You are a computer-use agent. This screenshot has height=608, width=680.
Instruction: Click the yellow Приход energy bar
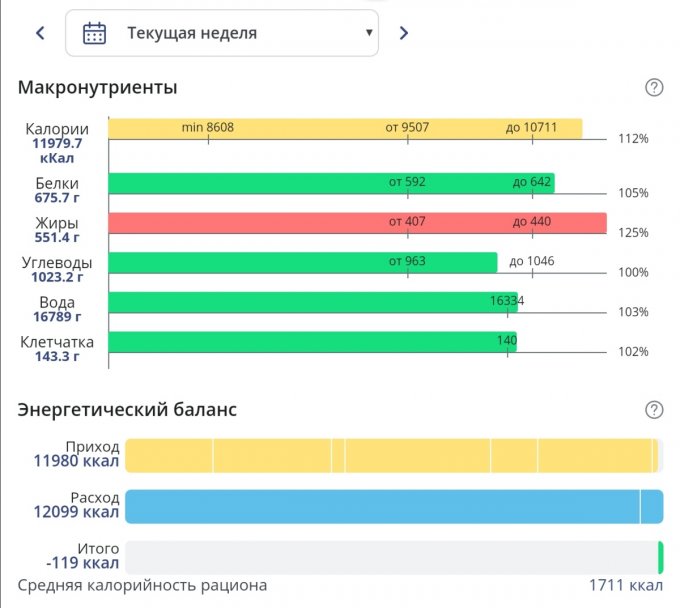(x=390, y=455)
